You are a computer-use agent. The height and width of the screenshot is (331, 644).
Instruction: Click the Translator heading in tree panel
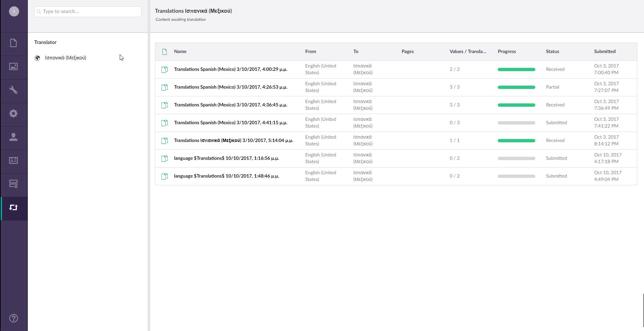45,42
